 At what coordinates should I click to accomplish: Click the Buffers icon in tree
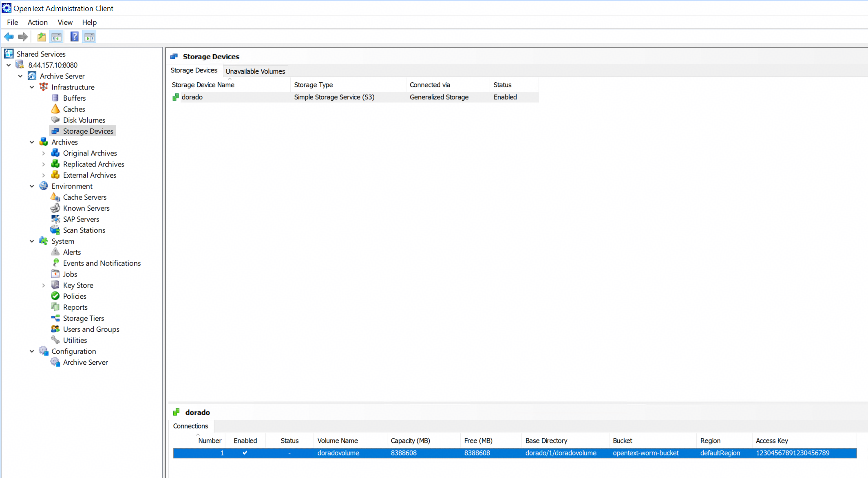[x=55, y=98]
